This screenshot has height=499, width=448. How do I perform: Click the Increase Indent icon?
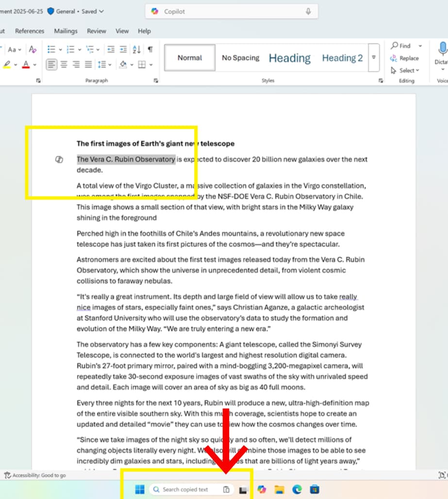pyautogui.click(x=123, y=50)
